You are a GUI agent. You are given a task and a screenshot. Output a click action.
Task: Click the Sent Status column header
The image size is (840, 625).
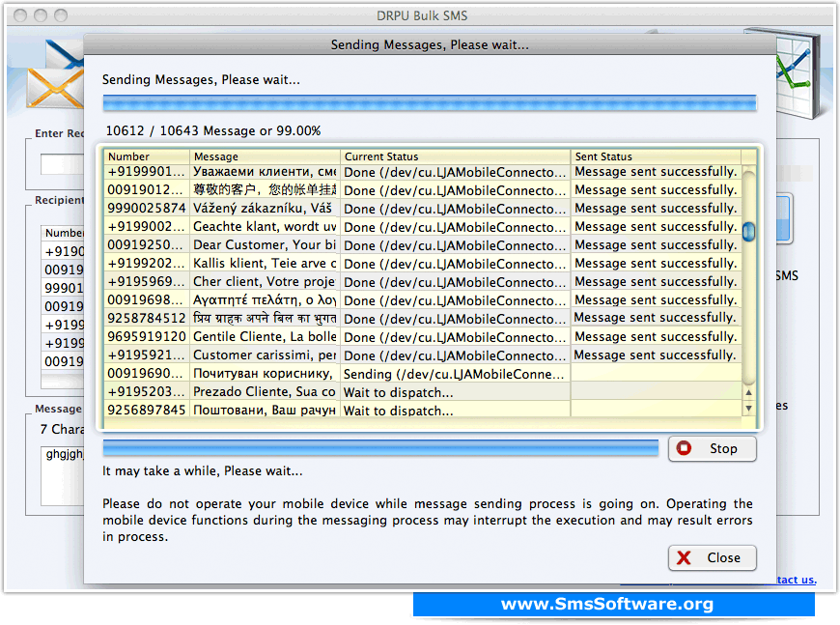[657, 156]
